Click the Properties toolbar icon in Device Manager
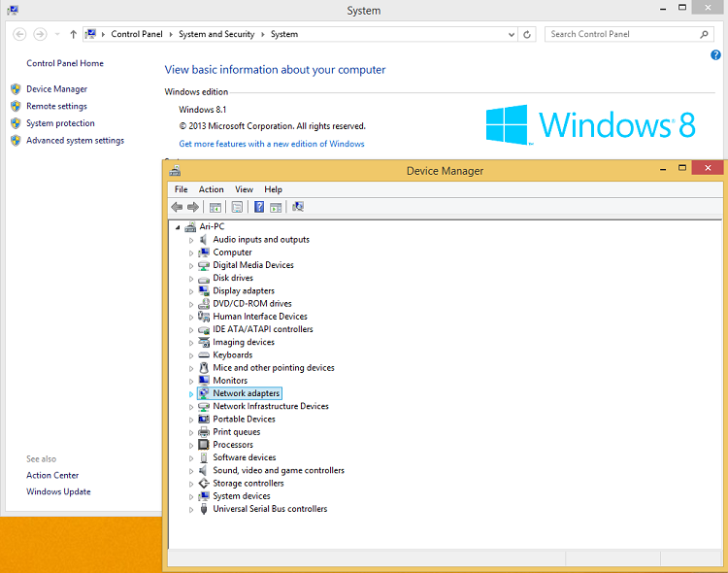728x573 pixels. (x=237, y=207)
